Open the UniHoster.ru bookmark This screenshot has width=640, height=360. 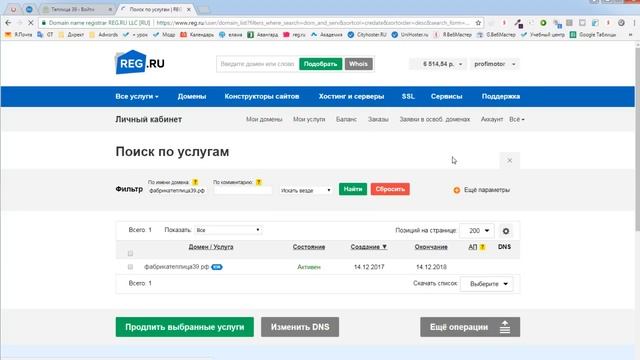(x=410, y=35)
